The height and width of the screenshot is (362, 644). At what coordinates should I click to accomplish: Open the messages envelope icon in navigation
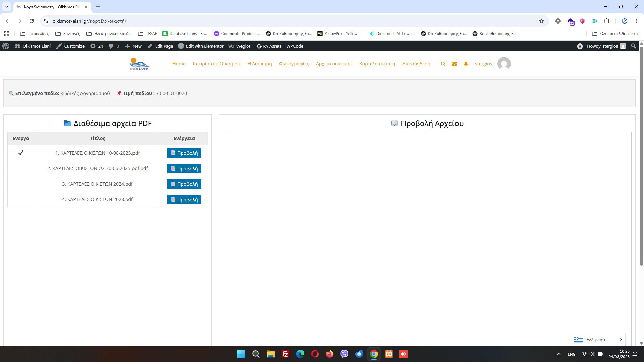tap(454, 64)
